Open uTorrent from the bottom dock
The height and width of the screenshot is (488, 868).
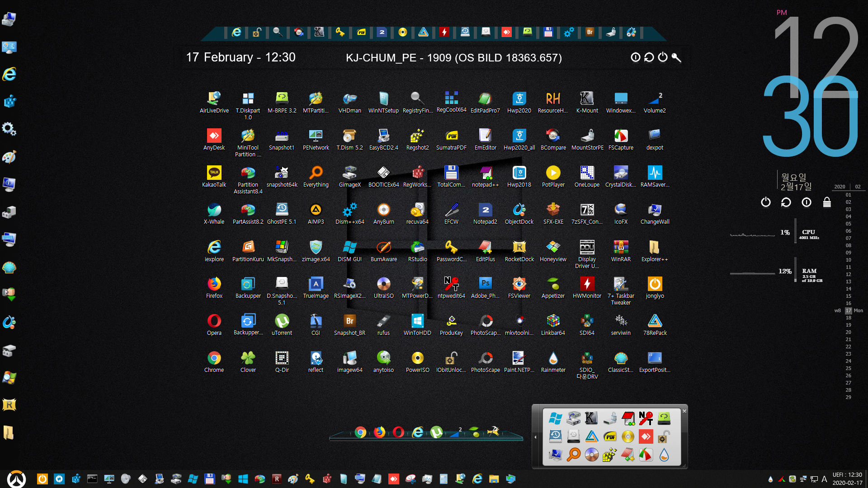click(x=436, y=432)
